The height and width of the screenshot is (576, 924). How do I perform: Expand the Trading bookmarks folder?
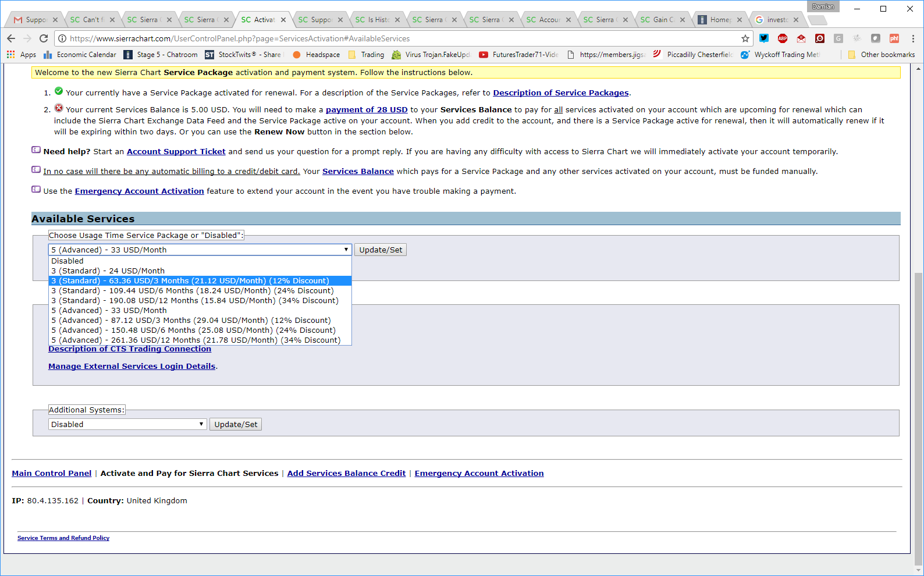[366, 55]
